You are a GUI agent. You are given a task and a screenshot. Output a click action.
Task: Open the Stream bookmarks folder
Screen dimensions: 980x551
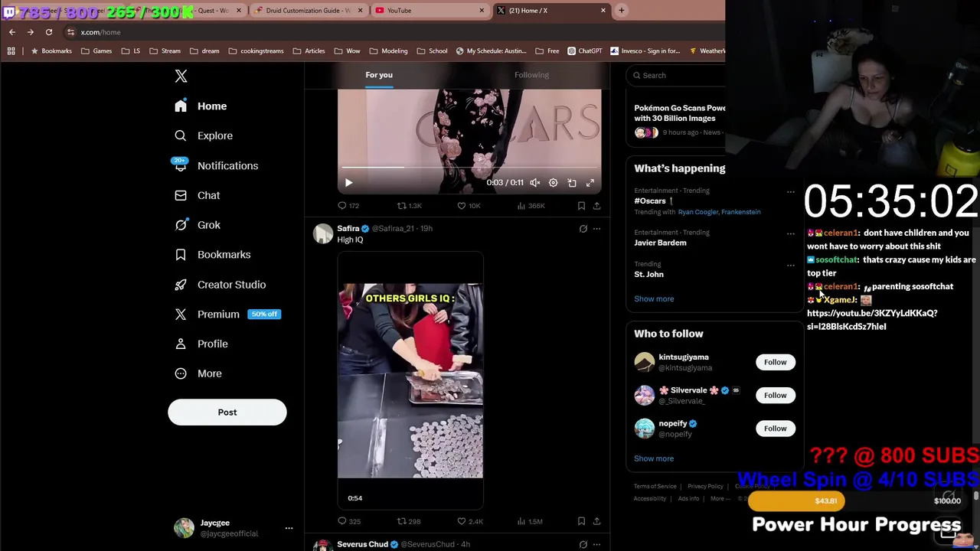[165, 51]
